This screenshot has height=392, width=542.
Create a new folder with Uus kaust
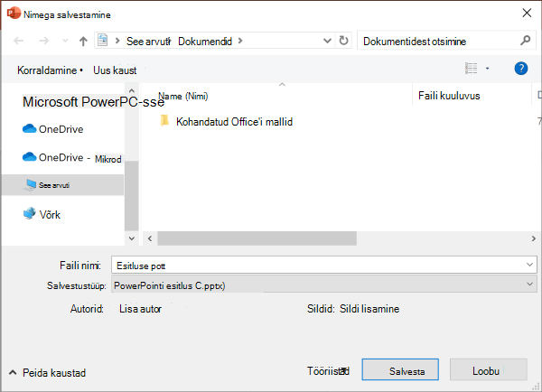[115, 70]
